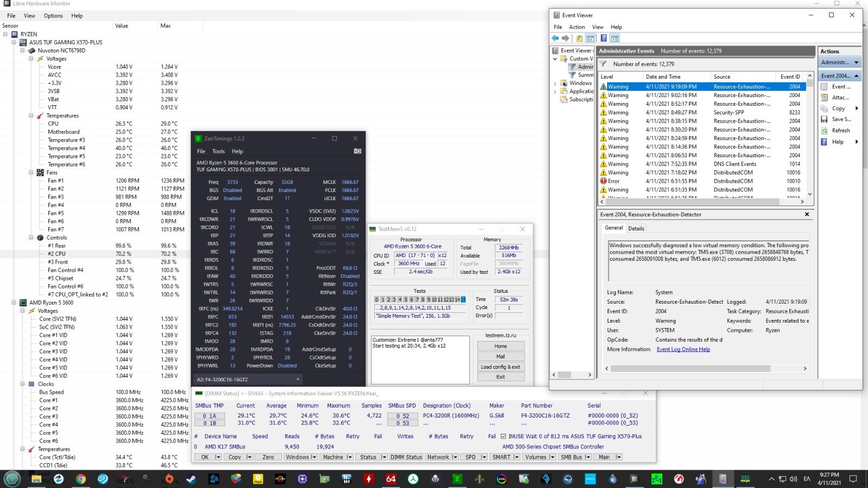Viewport: 868px width, 488px height.
Task: Click the volume speaker tray icon
Action: coord(794,479)
